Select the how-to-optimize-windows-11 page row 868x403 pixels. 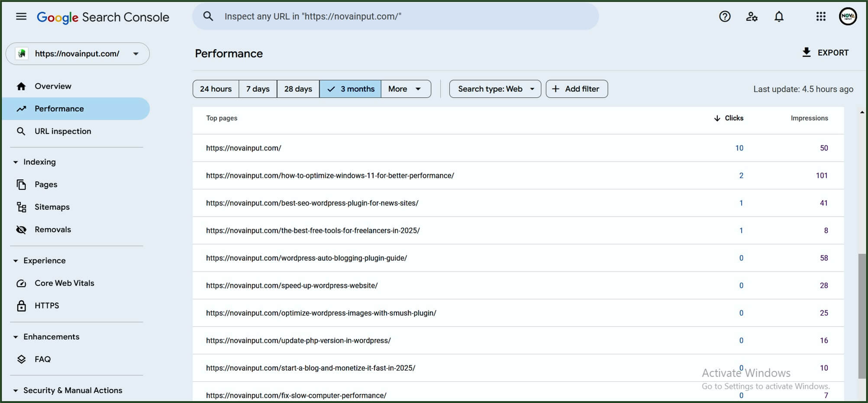tap(518, 176)
